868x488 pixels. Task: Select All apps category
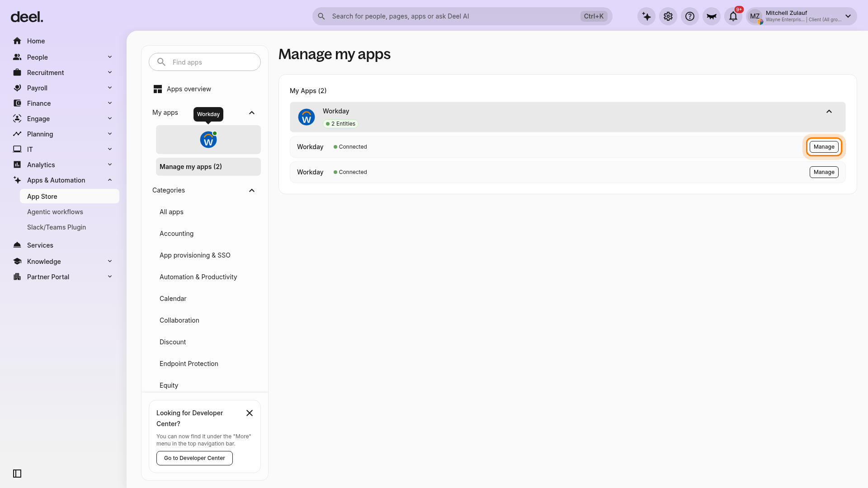(x=171, y=212)
